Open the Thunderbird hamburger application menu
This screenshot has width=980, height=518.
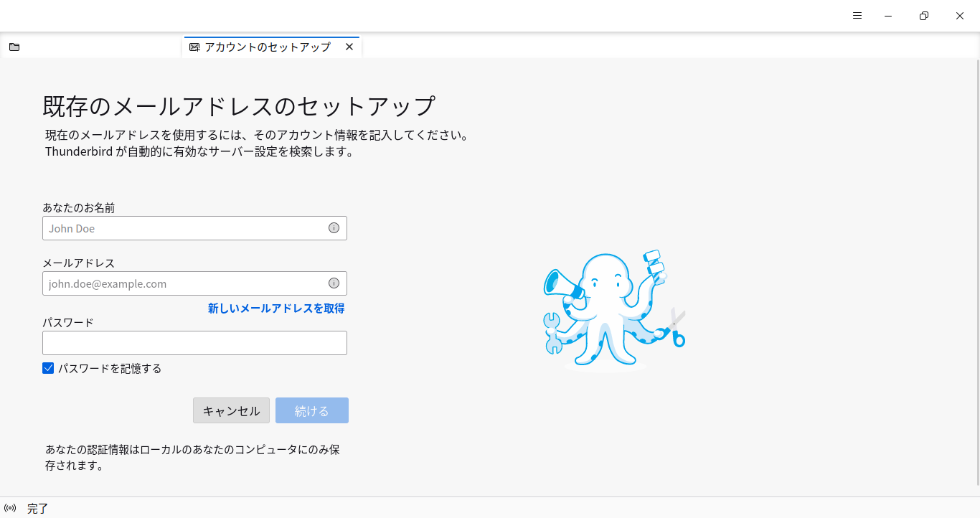[x=857, y=16]
